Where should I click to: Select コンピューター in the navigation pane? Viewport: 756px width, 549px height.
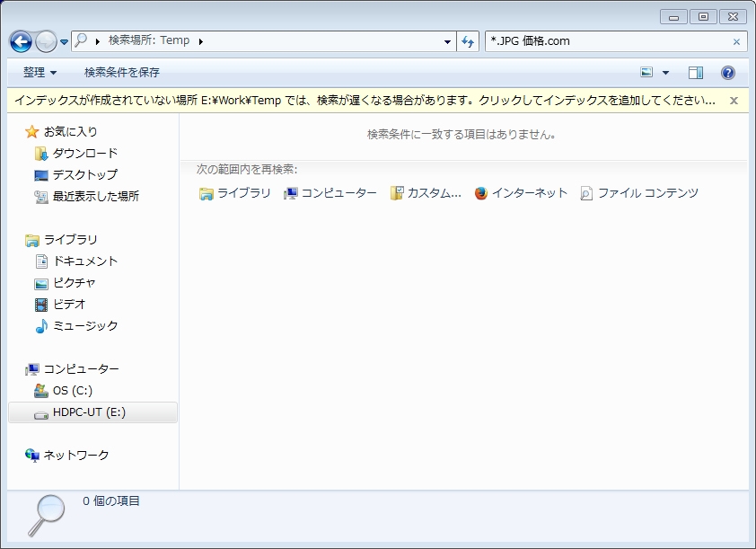click(x=81, y=369)
